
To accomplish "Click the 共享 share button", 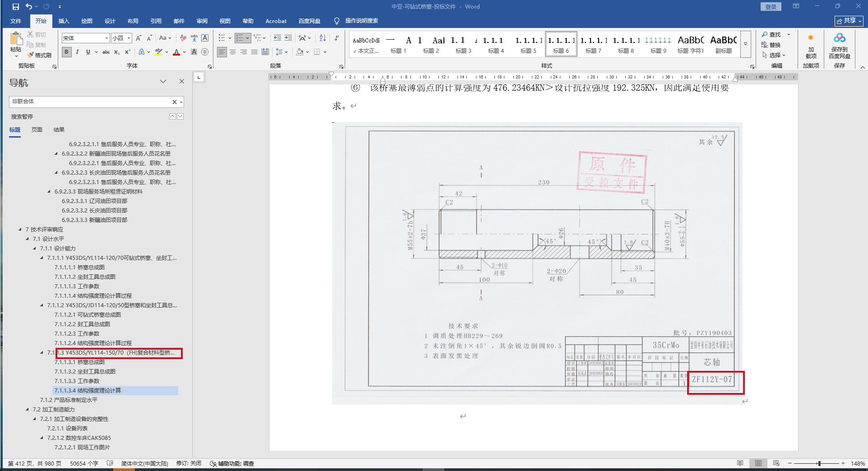I will [x=849, y=21].
